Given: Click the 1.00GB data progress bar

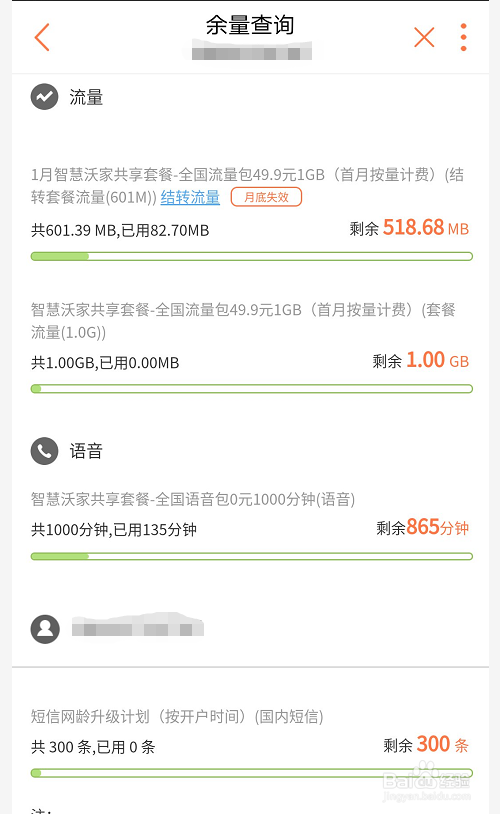Looking at the screenshot, I should [252, 389].
